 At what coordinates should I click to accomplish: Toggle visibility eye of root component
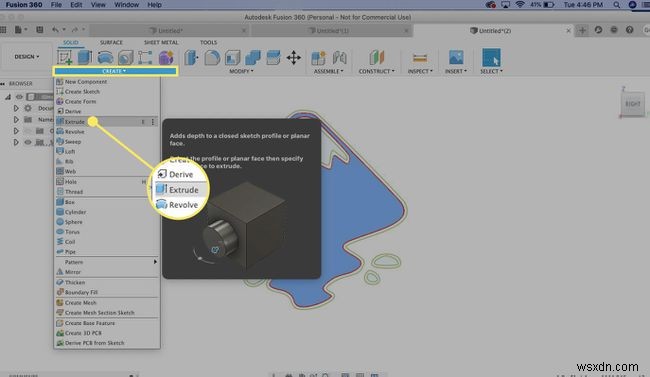(x=19, y=97)
